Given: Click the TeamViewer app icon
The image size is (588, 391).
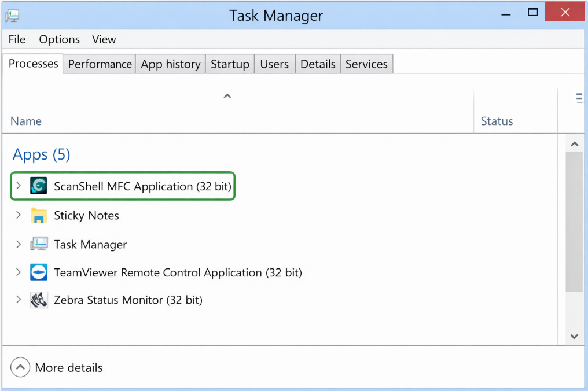Looking at the screenshot, I should (x=39, y=272).
